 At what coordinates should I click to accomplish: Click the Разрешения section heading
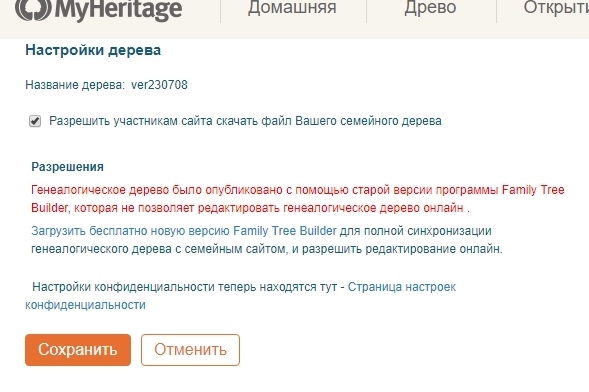pos(68,167)
